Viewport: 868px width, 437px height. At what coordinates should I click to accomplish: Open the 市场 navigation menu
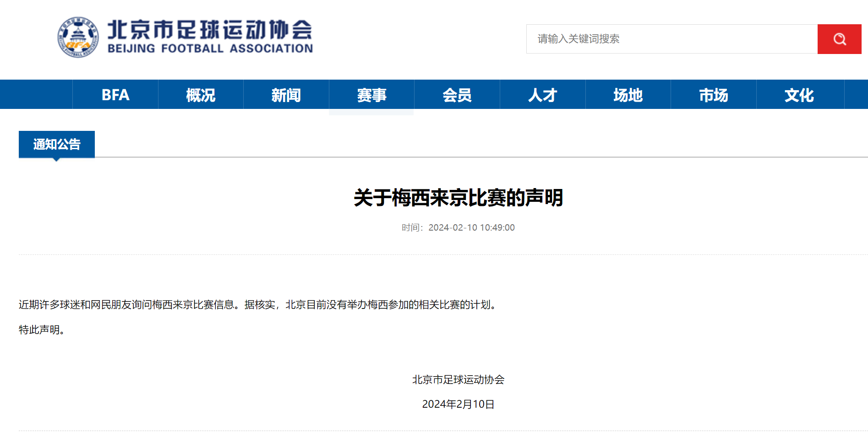pos(714,95)
